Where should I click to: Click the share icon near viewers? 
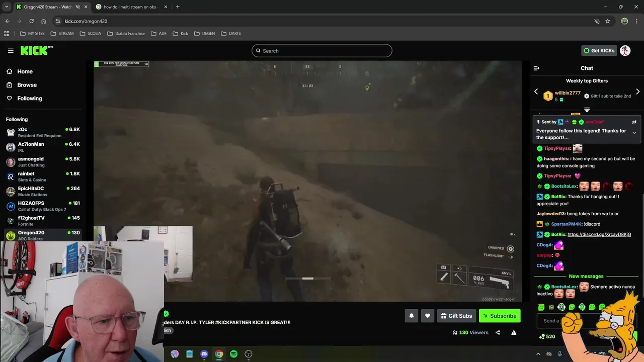tap(498, 332)
